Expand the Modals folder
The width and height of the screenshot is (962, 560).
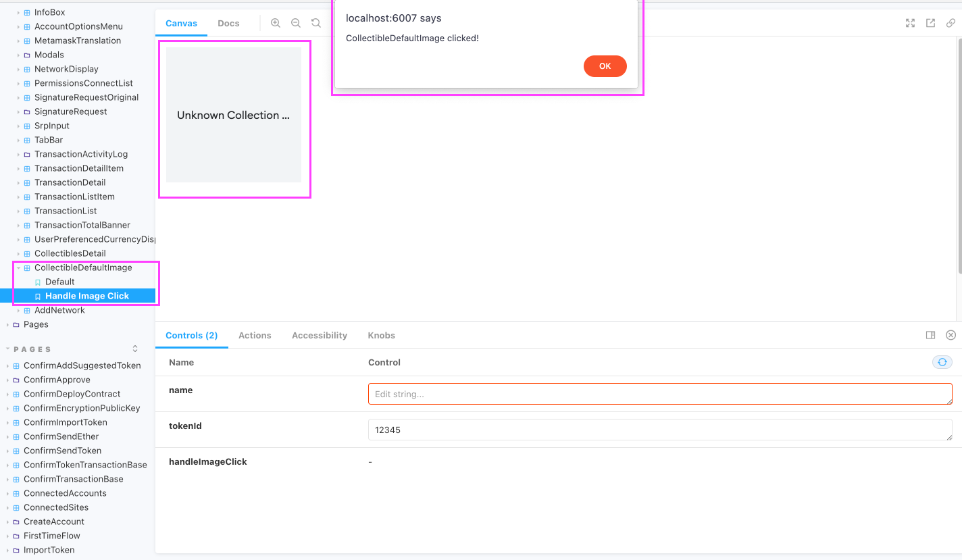(x=19, y=55)
